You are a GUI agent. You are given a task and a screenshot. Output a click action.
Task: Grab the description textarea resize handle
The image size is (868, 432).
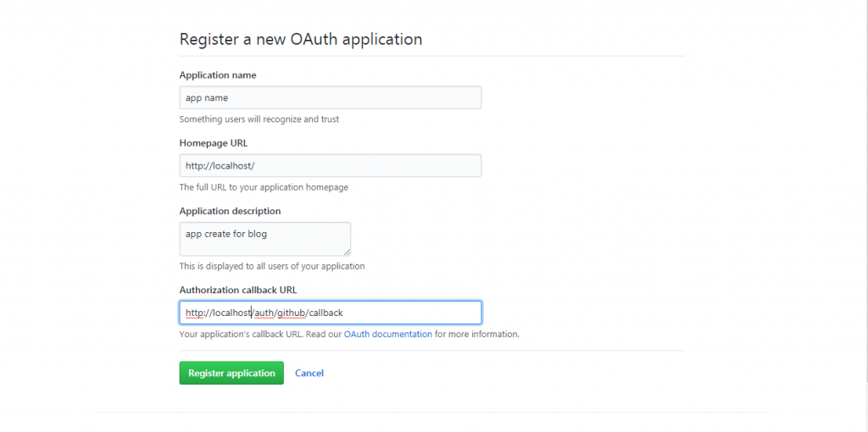point(347,252)
